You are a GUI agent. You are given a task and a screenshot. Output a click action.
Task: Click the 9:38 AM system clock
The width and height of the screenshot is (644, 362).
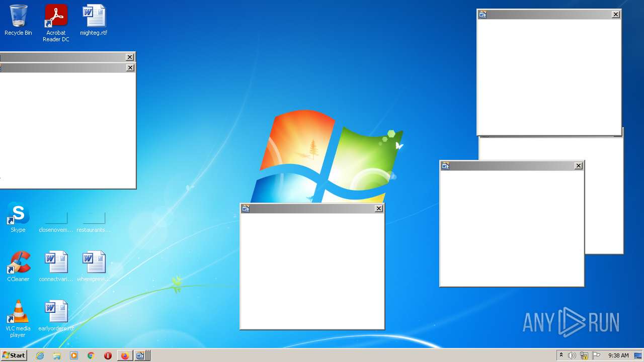[x=618, y=355]
